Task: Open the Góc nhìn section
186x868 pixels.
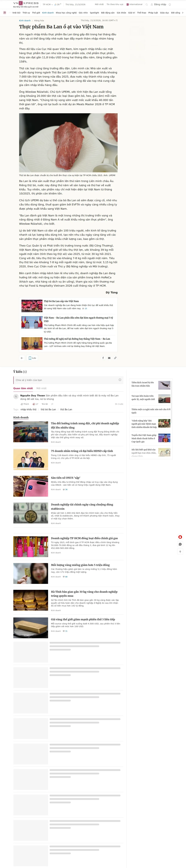Action: (83, 13)
